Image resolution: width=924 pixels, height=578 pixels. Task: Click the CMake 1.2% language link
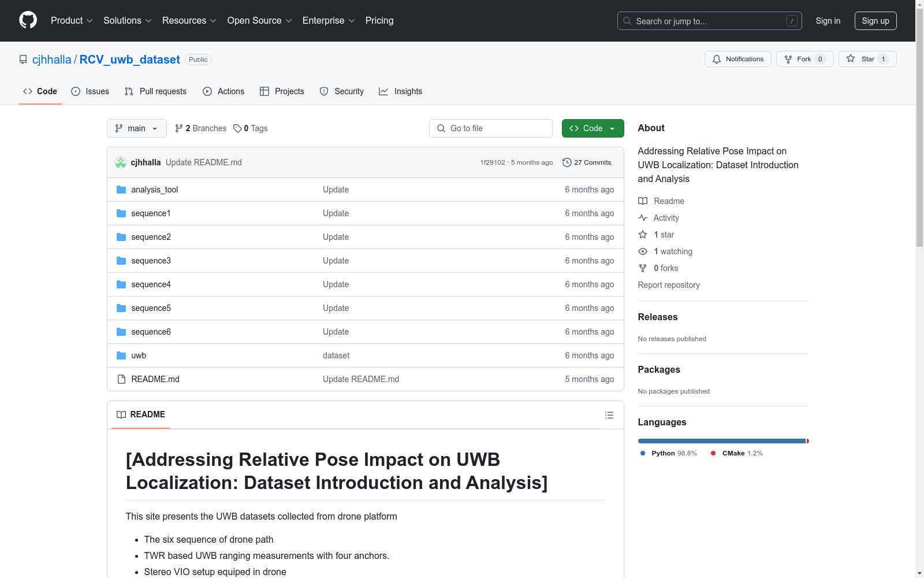(x=737, y=453)
